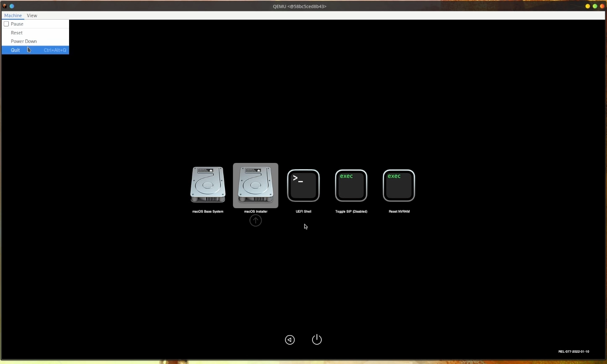Click the restart circular arrow icon at bottom

[x=290, y=340]
